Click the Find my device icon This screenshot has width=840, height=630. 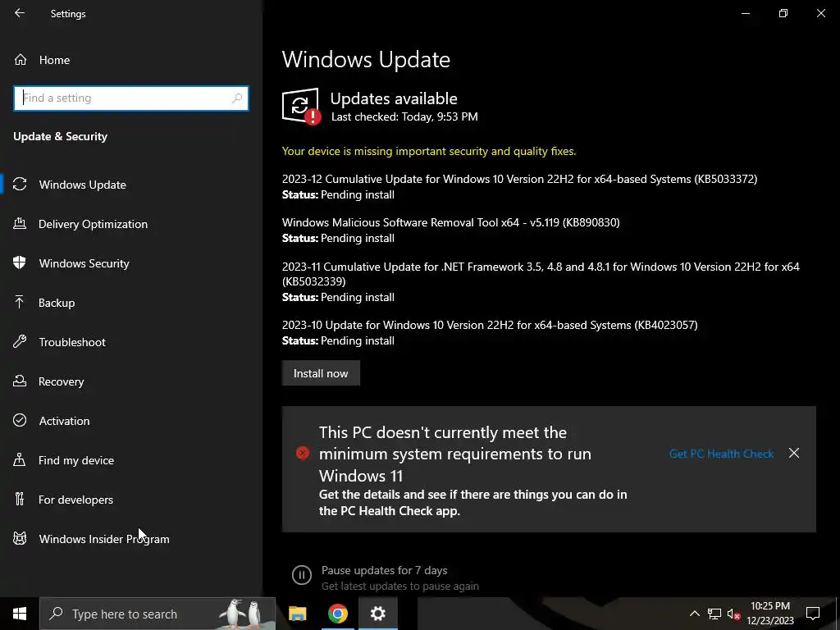click(20, 459)
